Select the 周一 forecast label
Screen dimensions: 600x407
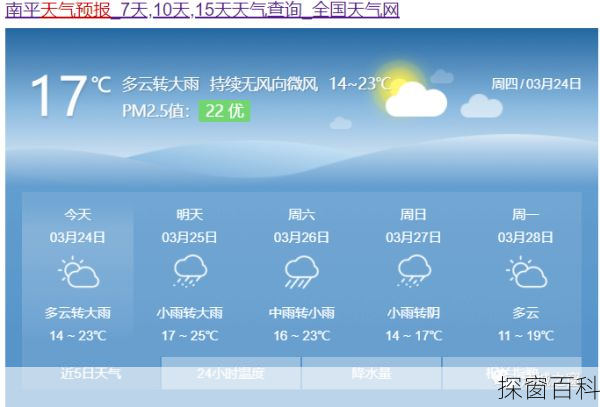coord(525,215)
